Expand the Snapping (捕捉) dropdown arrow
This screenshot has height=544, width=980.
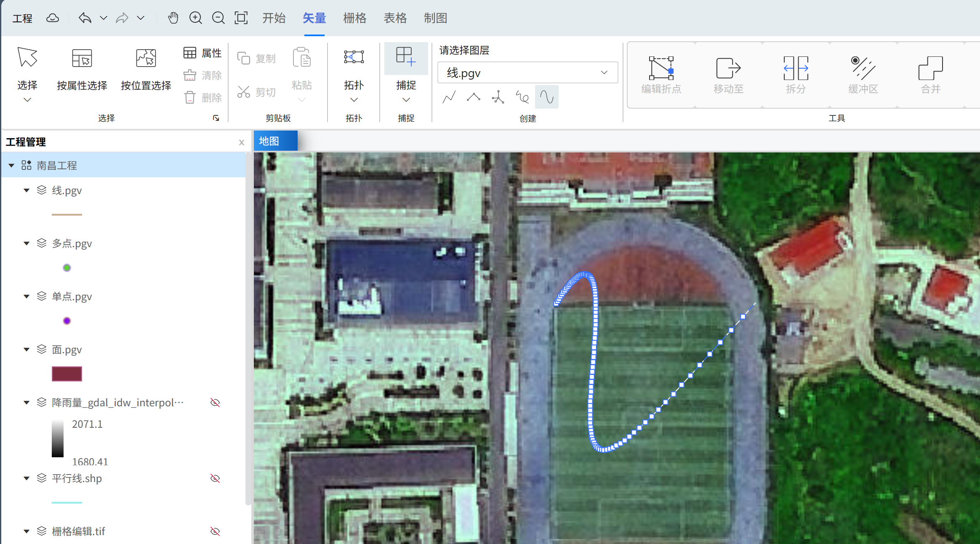(406, 100)
